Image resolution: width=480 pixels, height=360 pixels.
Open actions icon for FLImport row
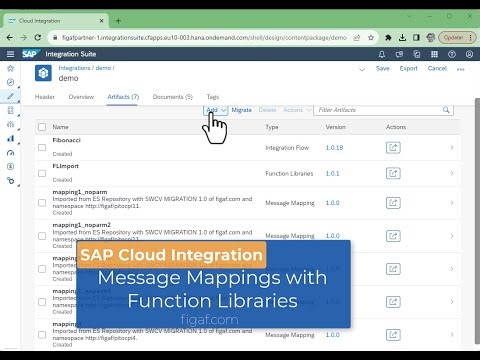click(x=393, y=173)
